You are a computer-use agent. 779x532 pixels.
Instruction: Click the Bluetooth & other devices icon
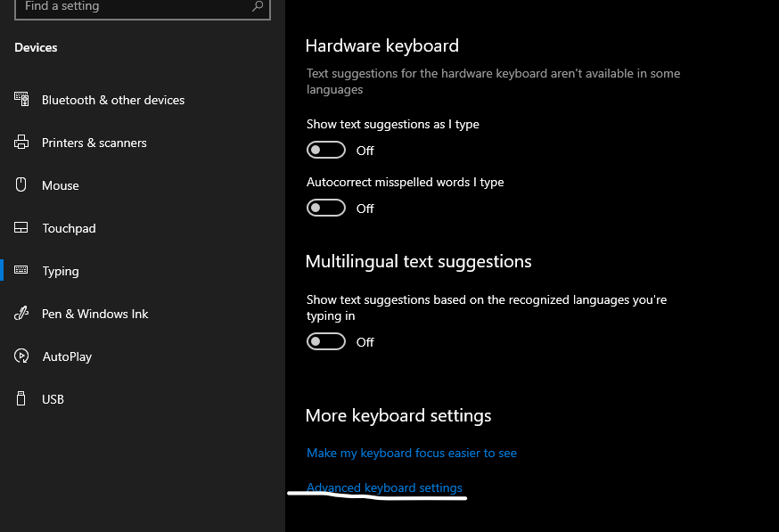point(21,99)
